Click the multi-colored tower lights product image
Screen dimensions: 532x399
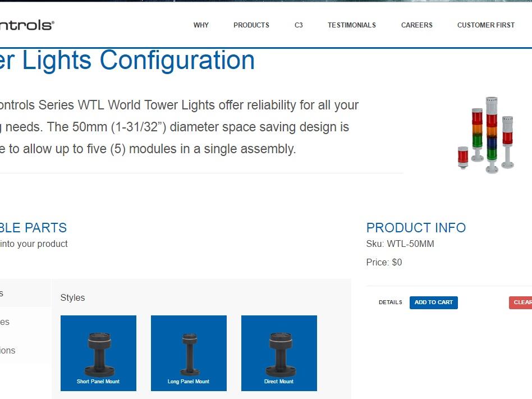(485, 136)
